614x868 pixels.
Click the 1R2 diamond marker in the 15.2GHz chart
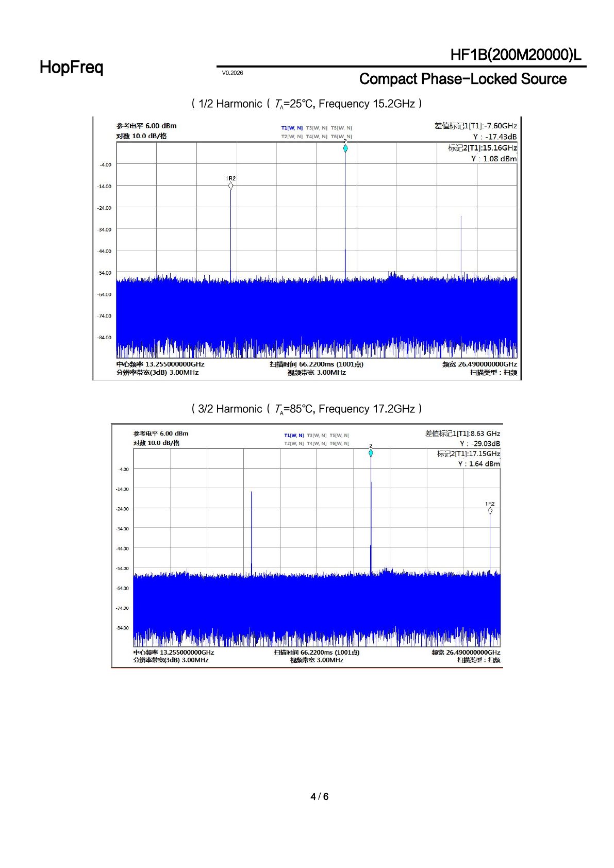pos(230,186)
